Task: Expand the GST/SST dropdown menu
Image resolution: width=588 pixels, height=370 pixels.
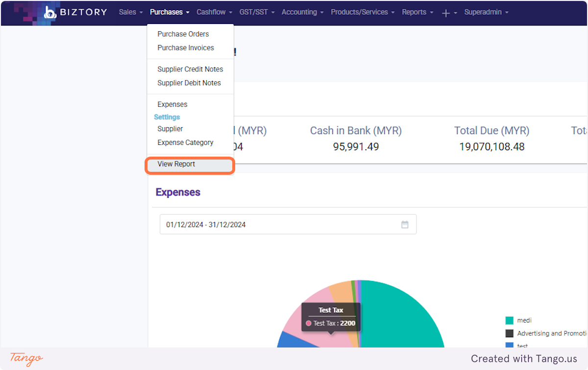Action: point(257,12)
